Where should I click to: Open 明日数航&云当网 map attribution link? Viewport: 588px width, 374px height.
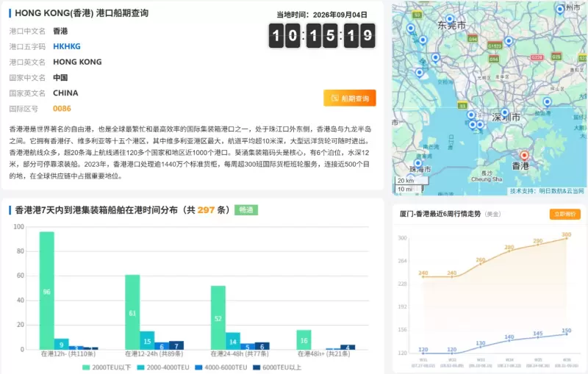pyautogui.click(x=562, y=191)
